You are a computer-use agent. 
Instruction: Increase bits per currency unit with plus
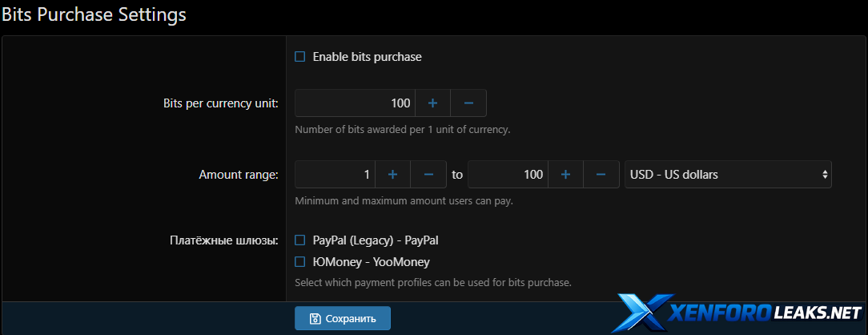(x=432, y=103)
